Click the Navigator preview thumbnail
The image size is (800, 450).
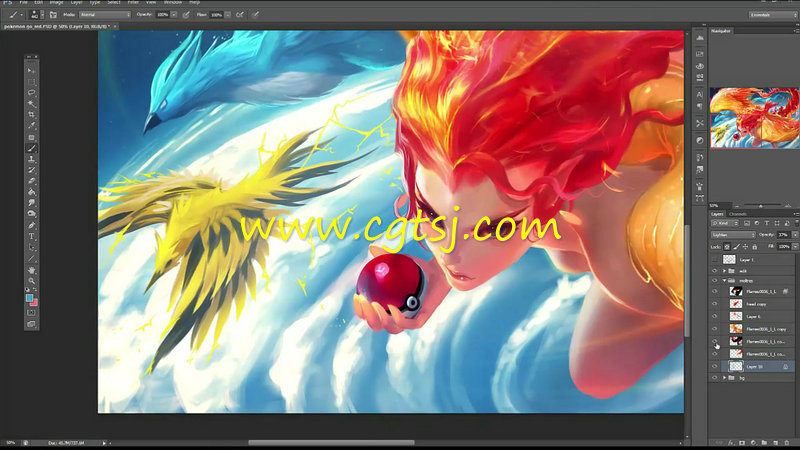[755, 118]
